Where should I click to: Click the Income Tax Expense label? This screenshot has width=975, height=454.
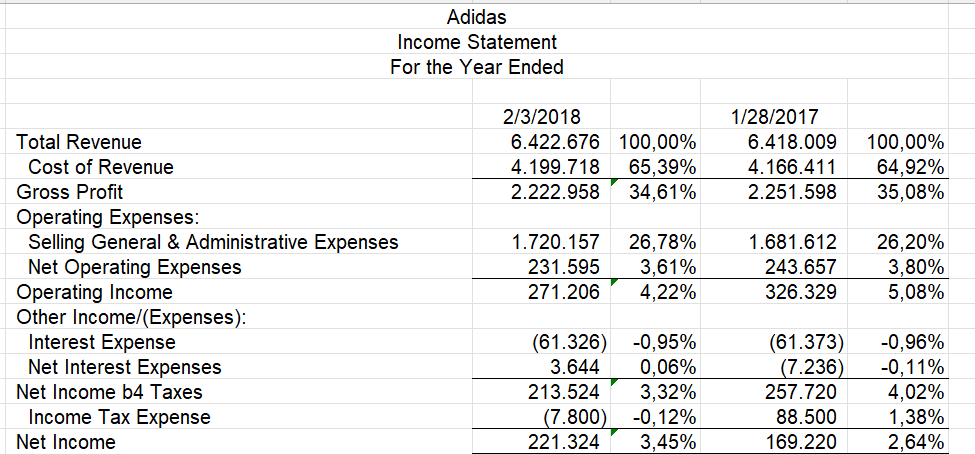(119, 417)
